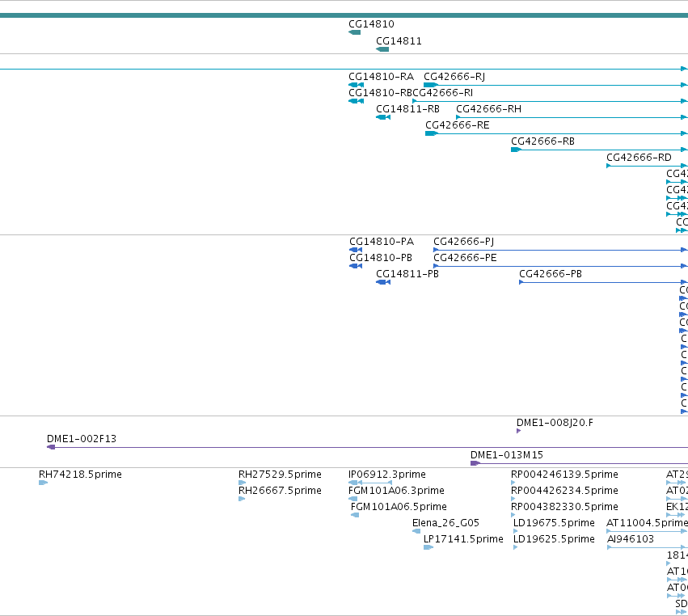Screen dimensions: 688x616
Task: Select the DME1-008J20.F marker glyph
Action: (x=519, y=432)
